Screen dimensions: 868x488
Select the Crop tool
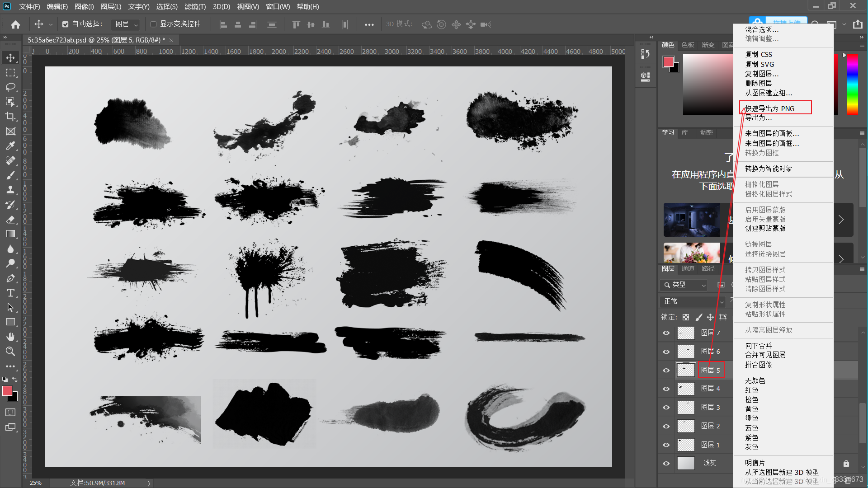tap(10, 117)
